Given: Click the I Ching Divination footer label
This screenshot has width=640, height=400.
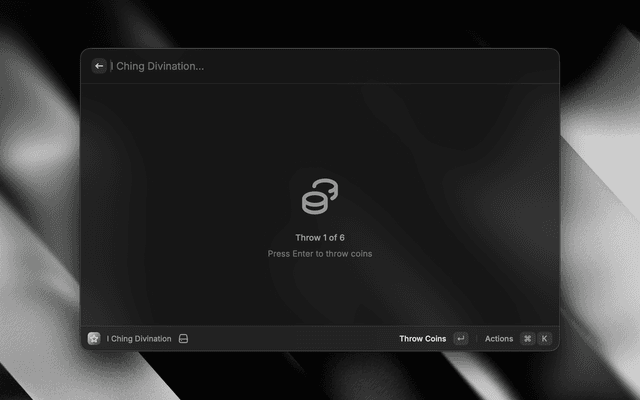Looking at the screenshot, I should [139, 339].
